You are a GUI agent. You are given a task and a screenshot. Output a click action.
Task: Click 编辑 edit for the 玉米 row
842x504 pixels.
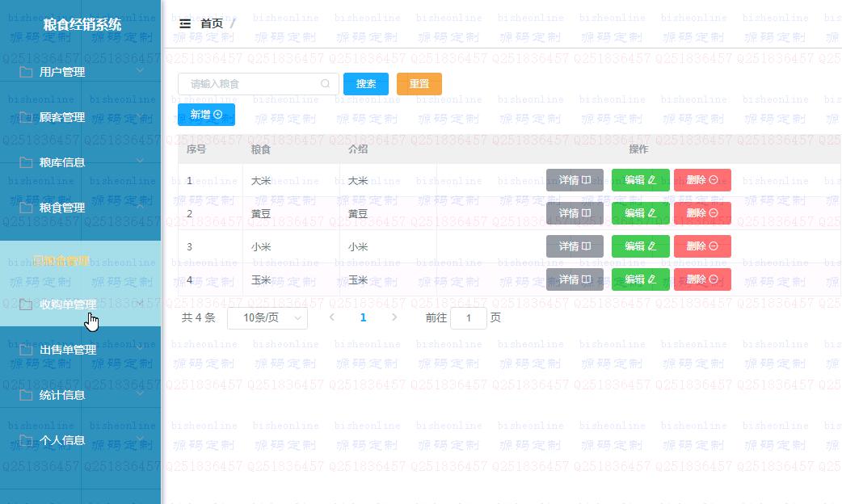(641, 279)
